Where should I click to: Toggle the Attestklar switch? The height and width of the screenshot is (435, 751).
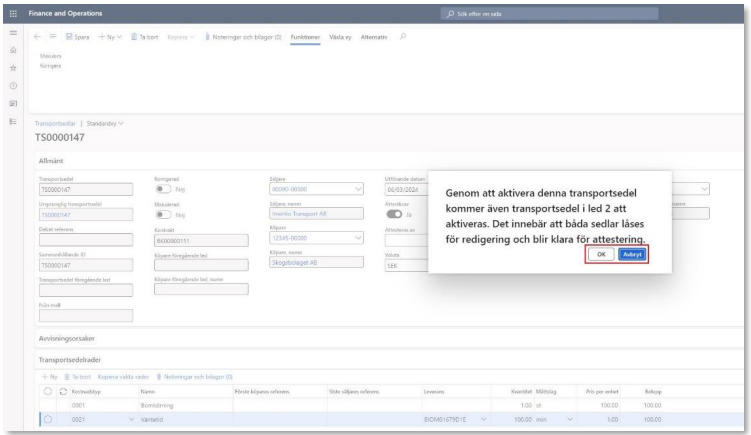394,213
